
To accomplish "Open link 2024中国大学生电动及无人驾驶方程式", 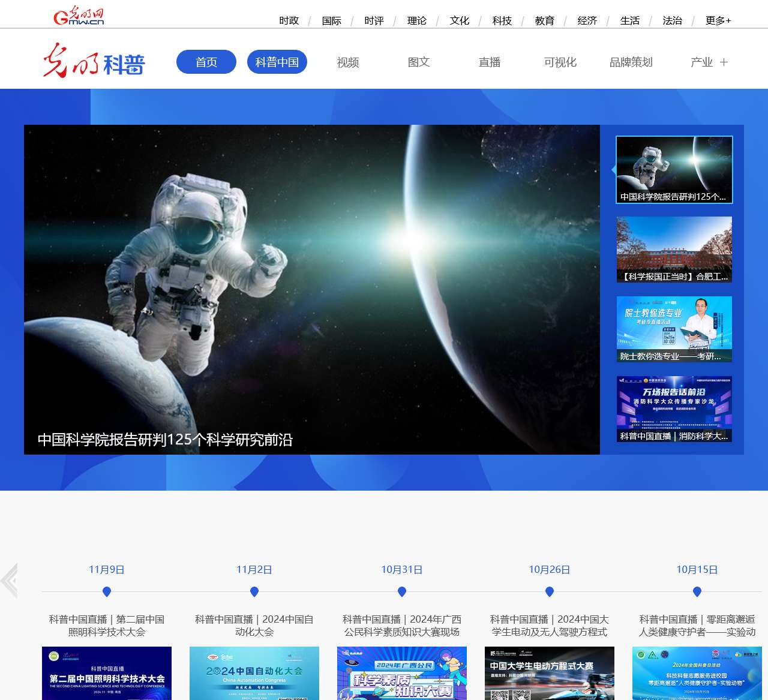I will [550, 626].
